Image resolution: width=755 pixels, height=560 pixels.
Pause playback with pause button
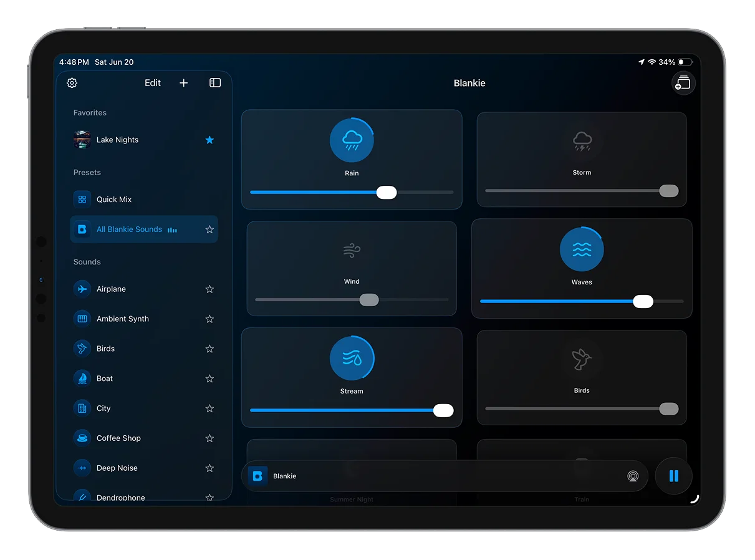coord(673,476)
